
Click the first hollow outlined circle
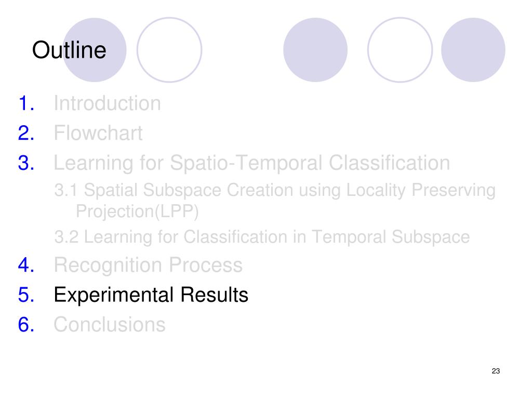169,50
